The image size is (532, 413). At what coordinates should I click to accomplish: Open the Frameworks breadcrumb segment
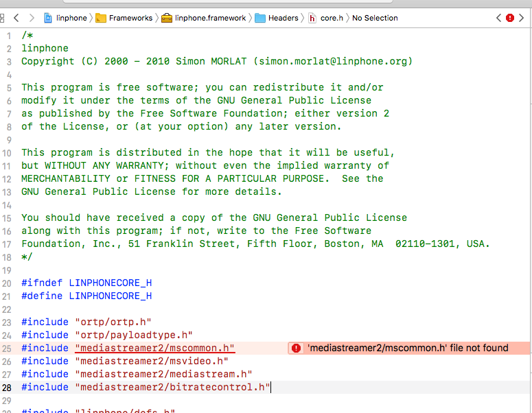click(x=130, y=18)
